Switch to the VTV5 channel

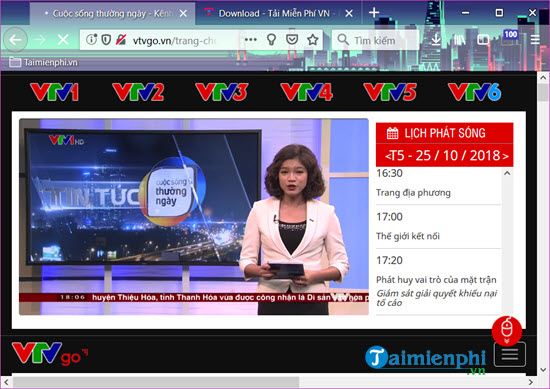point(390,92)
